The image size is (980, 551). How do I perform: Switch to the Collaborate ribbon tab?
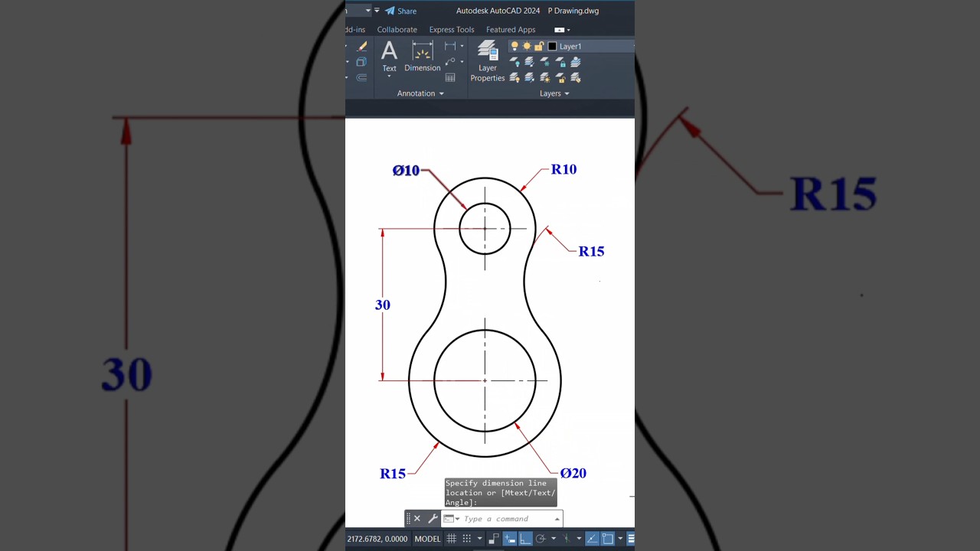pos(397,30)
